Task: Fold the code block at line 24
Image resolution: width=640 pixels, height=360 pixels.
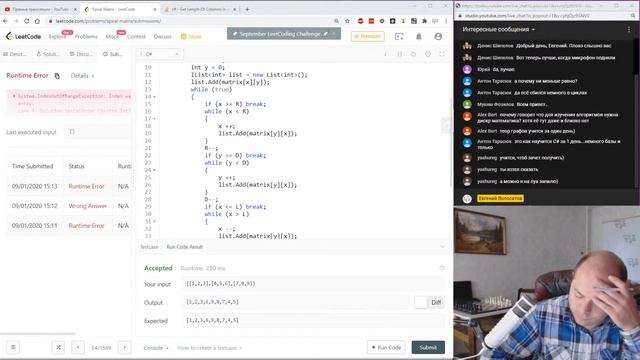Action: coord(154,170)
